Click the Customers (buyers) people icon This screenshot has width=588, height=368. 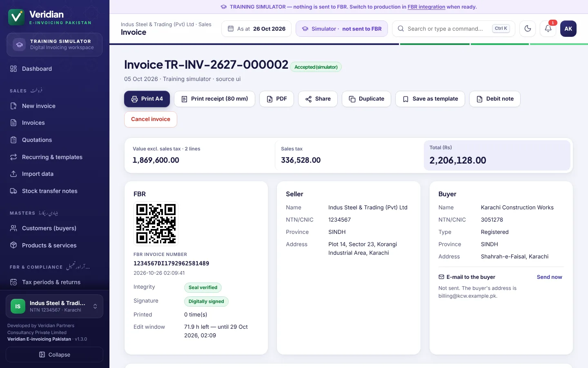click(13, 228)
